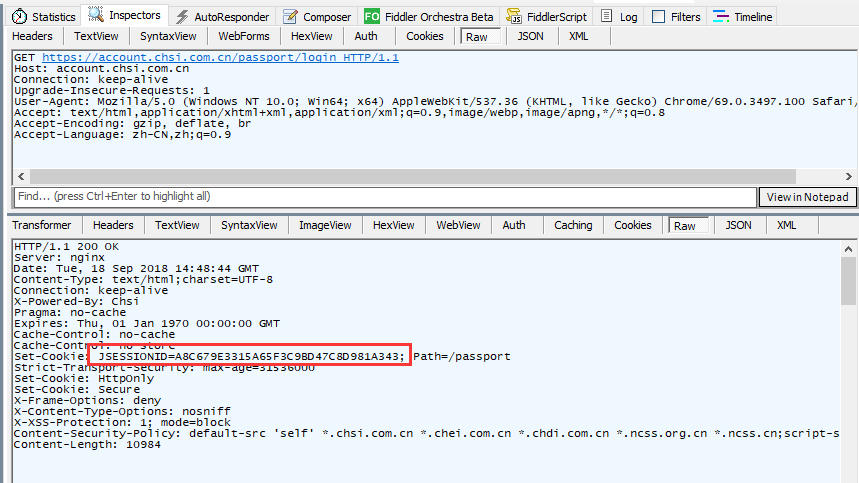The image size is (859, 483).
Task: Click the 'X-Content-Type-Options: nosniff' line
Action: pos(122,411)
